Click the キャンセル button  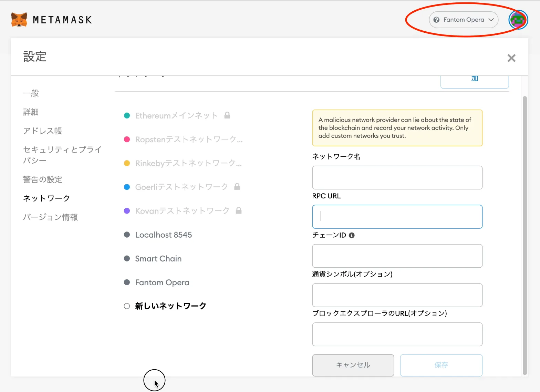coord(353,365)
